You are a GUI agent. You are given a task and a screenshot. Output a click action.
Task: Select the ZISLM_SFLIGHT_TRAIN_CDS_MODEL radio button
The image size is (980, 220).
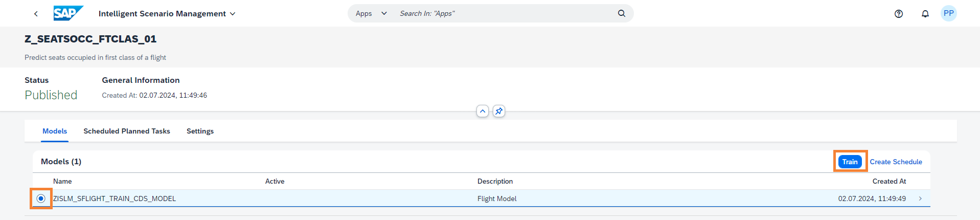pyautogui.click(x=41, y=199)
